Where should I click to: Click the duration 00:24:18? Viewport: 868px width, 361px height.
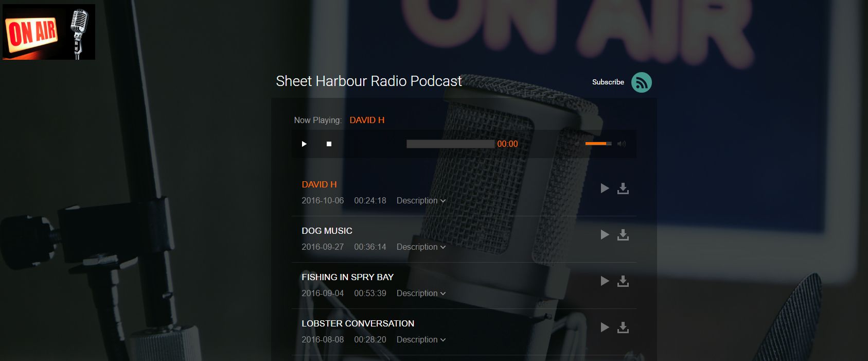(x=370, y=200)
